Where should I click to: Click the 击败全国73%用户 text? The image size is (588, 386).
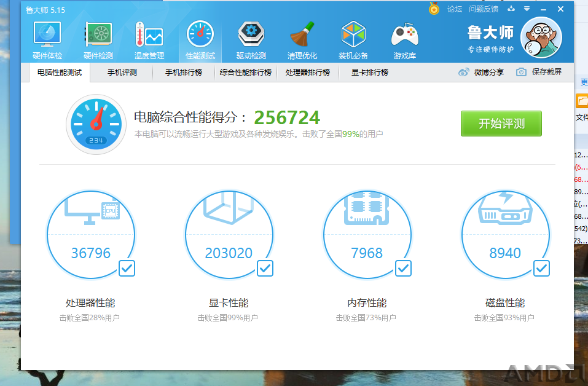point(366,318)
